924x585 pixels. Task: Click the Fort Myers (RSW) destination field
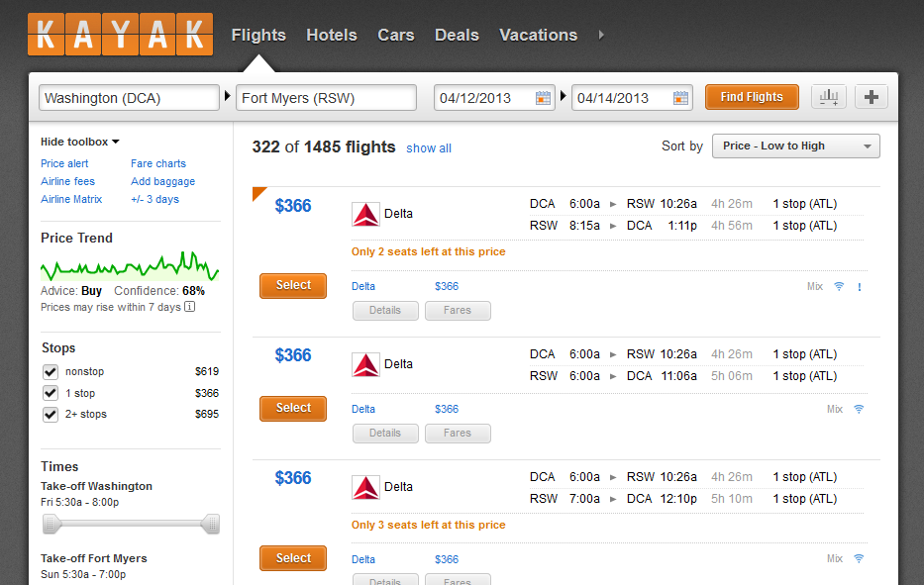327,98
